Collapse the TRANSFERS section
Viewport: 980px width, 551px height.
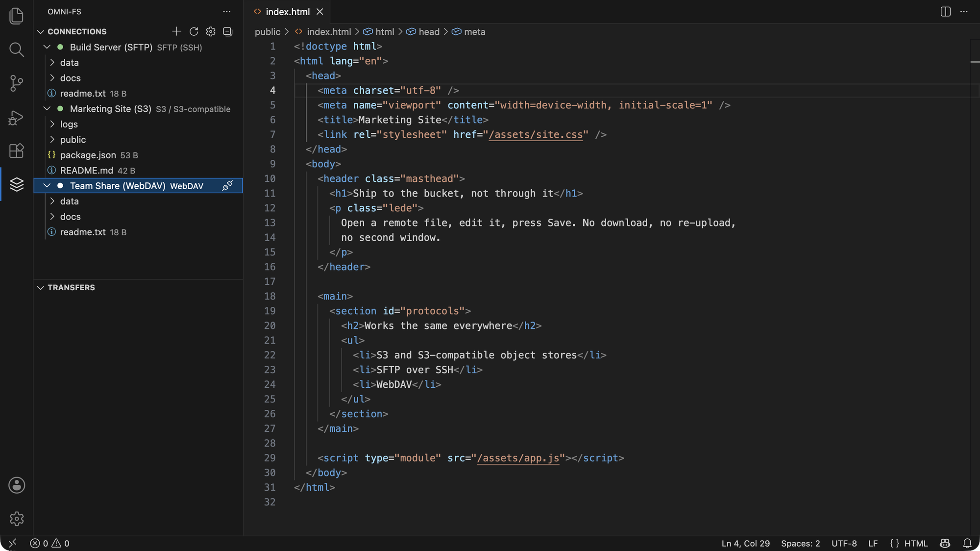41,287
